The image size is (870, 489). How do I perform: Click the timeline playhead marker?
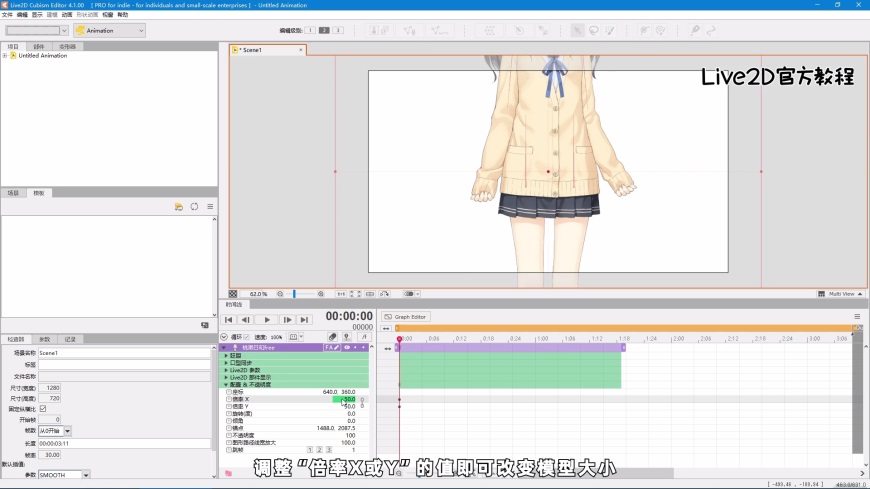399,339
